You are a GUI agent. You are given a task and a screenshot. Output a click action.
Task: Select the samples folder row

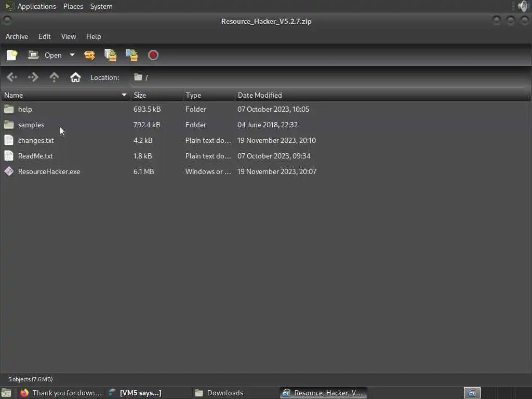click(265, 125)
